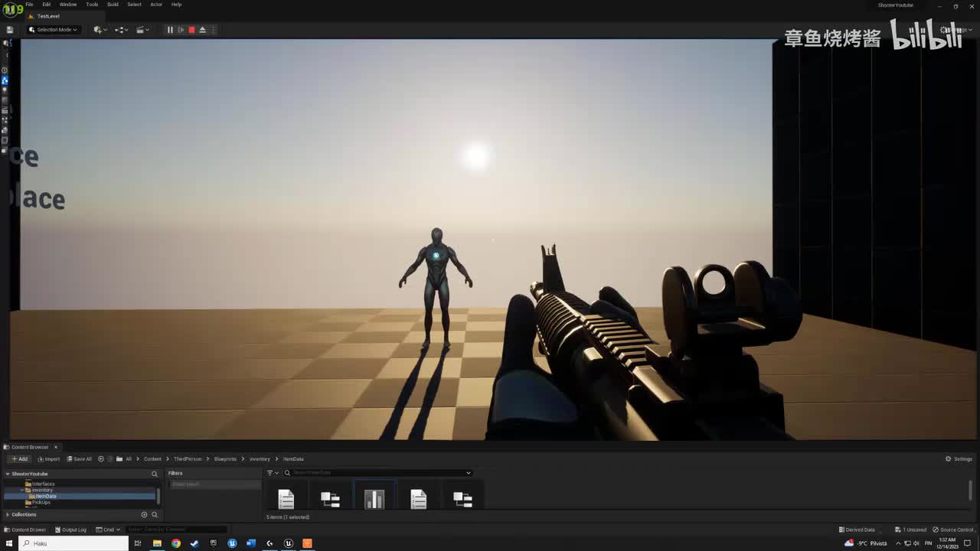Click the Import button

[49, 459]
